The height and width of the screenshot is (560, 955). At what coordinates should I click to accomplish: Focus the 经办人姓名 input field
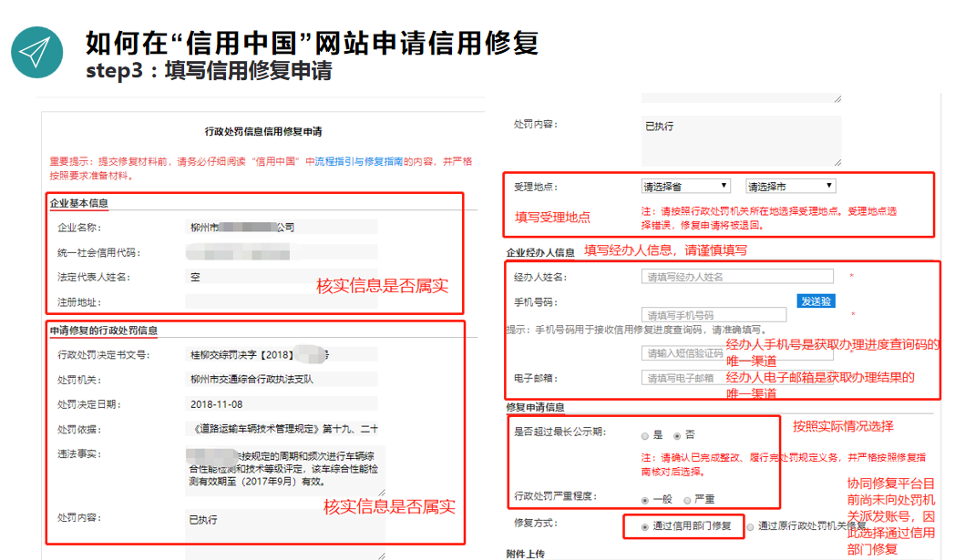(x=737, y=277)
